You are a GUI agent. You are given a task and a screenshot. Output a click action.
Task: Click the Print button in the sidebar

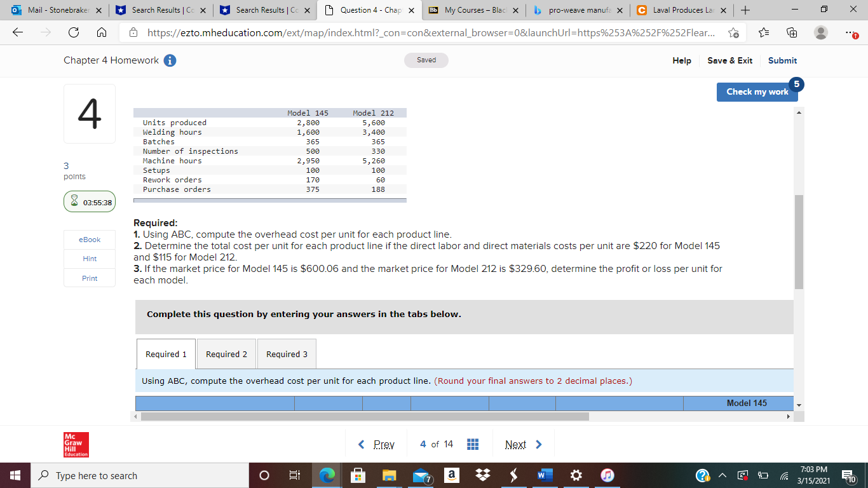(x=90, y=278)
